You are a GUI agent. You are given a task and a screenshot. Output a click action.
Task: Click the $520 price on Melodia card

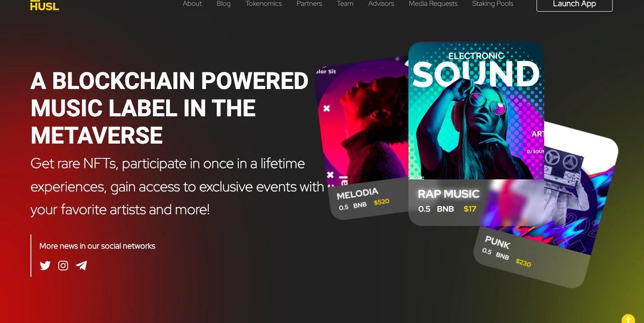click(x=382, y=202)
